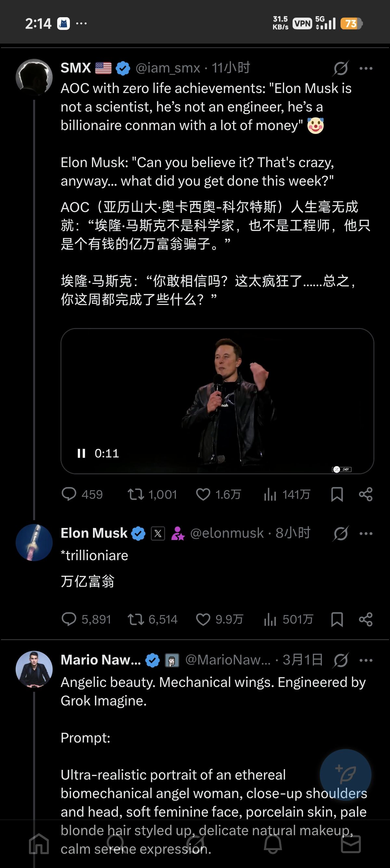Share Elon Musk's reply
390x868 pixels.
coord(366,619)
